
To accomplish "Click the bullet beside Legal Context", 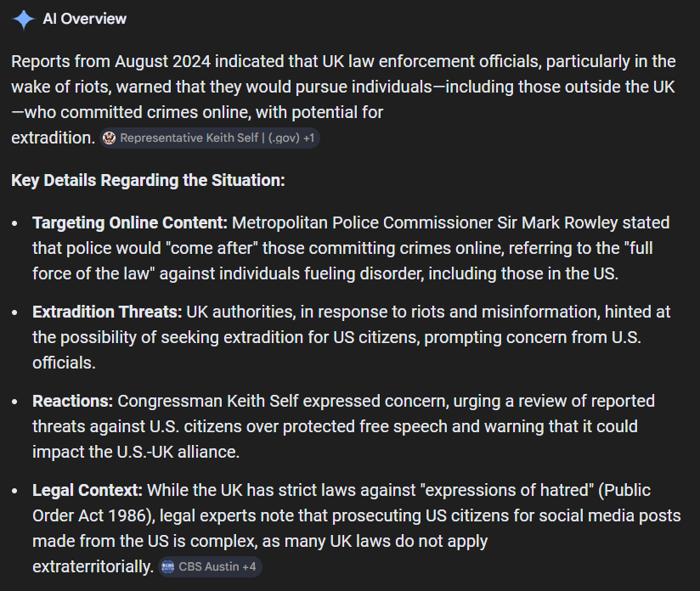I will [15, 491].
